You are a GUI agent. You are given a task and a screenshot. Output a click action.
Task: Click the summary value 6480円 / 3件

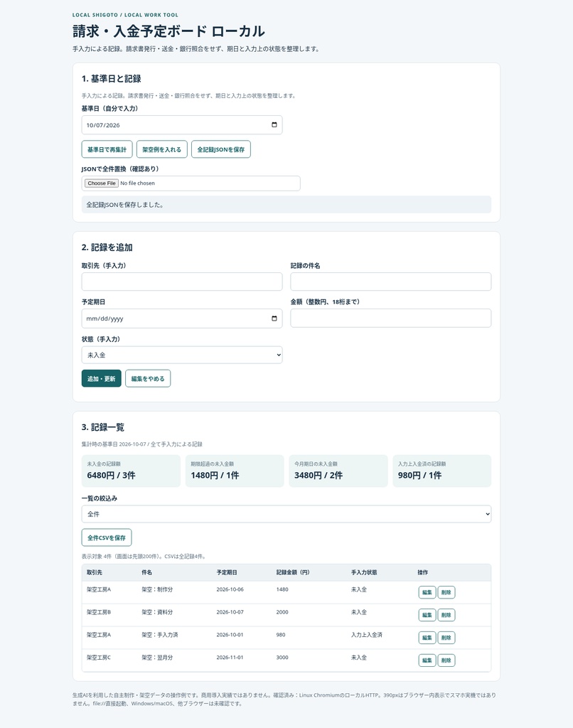[x=112, y=476]
